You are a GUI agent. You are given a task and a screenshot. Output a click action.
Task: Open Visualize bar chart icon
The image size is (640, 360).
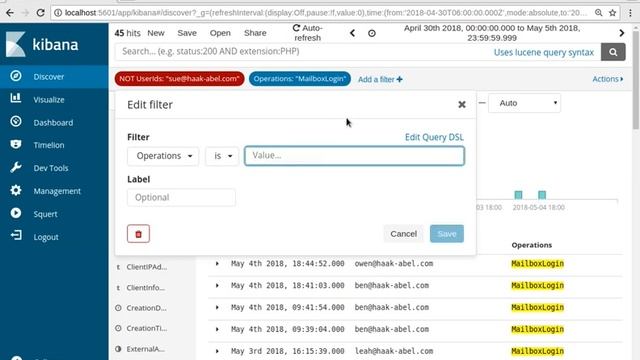click(x=16, y=98)
